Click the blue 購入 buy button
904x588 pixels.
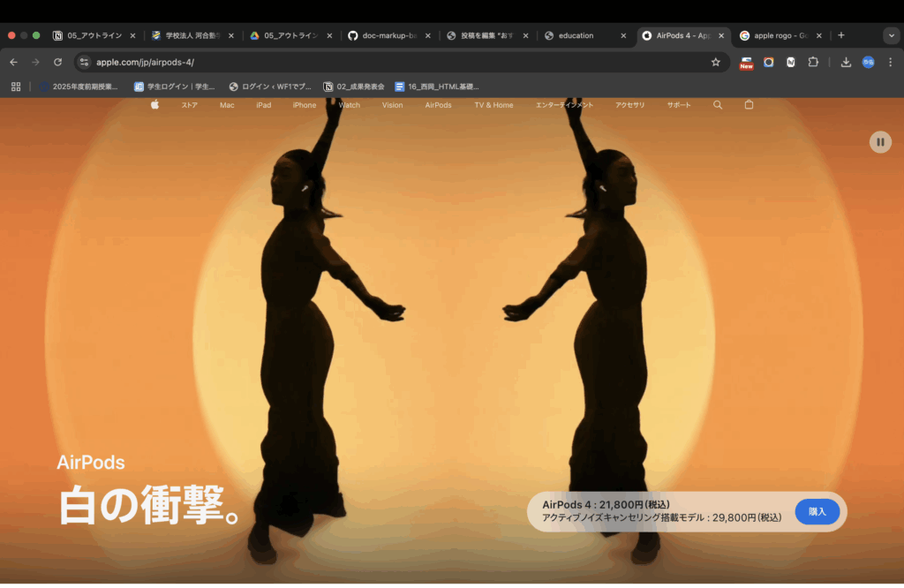pos(817,511)
